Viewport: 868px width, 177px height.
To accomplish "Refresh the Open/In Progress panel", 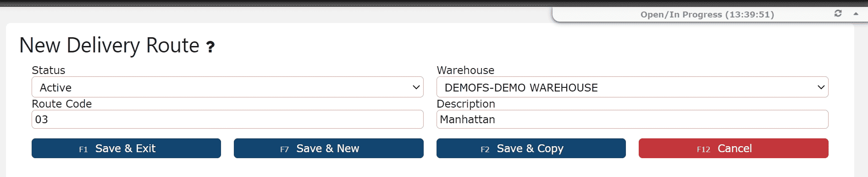I will (x=838, y=13).
